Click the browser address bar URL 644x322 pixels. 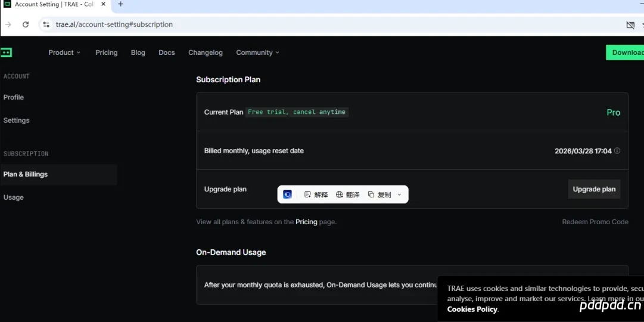click(114, 24)
